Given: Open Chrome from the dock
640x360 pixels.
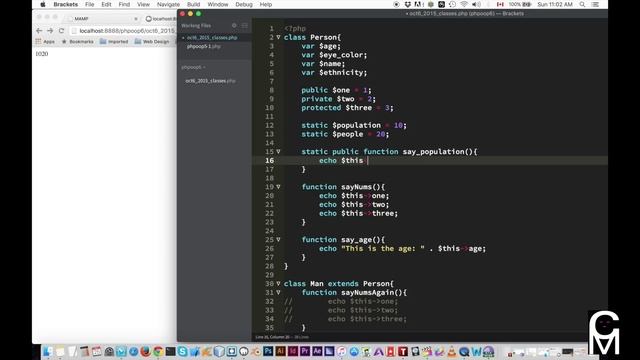Looking at the screenshot, I should [x=158, y=351].
